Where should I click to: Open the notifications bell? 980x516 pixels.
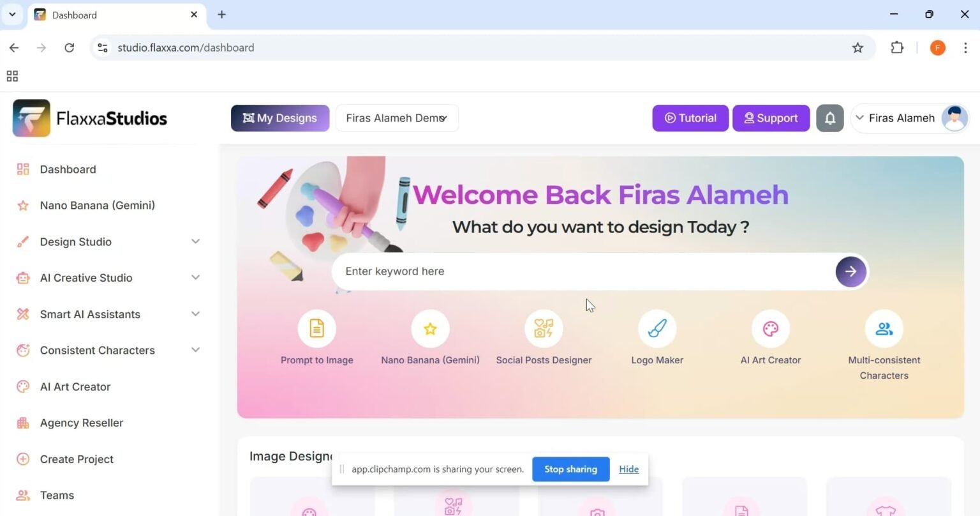830,118
